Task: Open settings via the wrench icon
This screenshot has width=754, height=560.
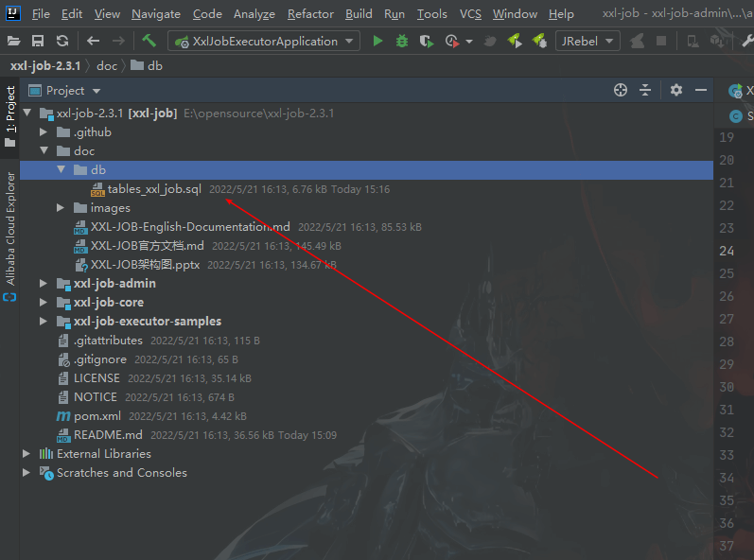Action: point(747,42)
